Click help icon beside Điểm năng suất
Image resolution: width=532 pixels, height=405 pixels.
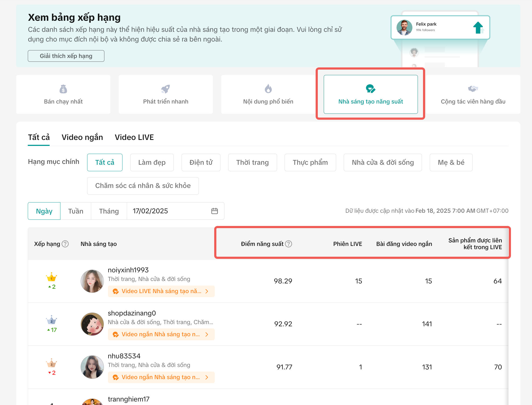pyautogui.click(x=289, y=244)
